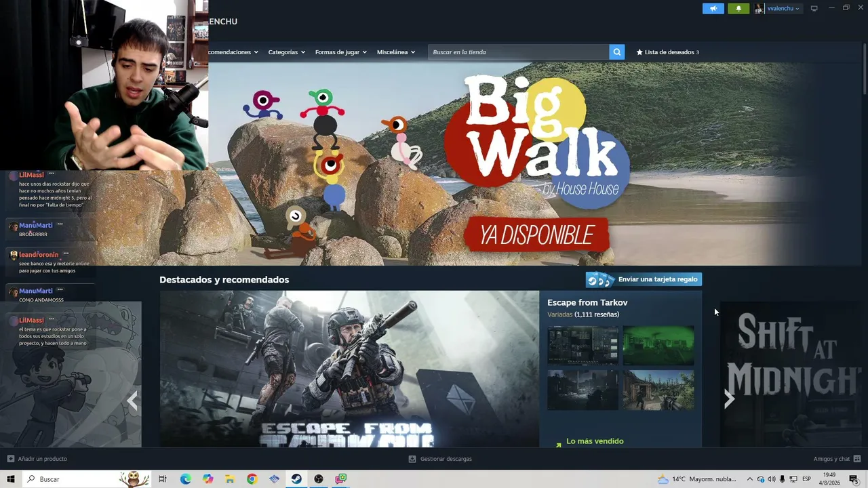Click the vvalenchu profile avatar

(759, 8)
